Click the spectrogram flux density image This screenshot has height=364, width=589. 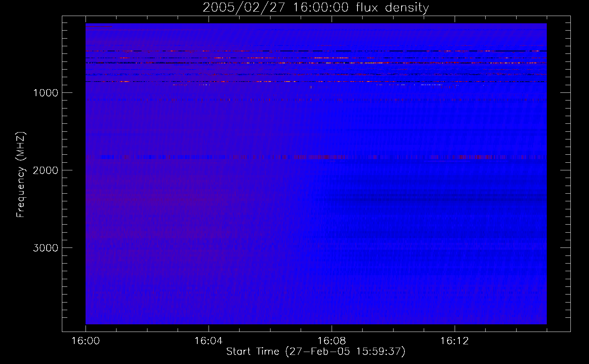[x=316, y=174]
